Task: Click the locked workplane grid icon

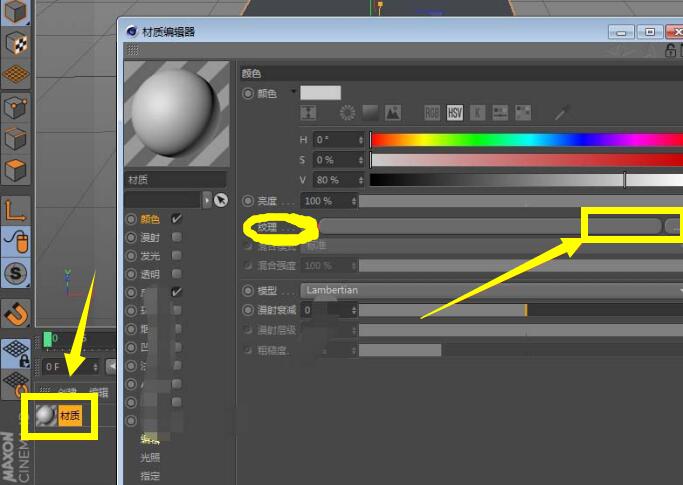Action: (x=16, y=353)
